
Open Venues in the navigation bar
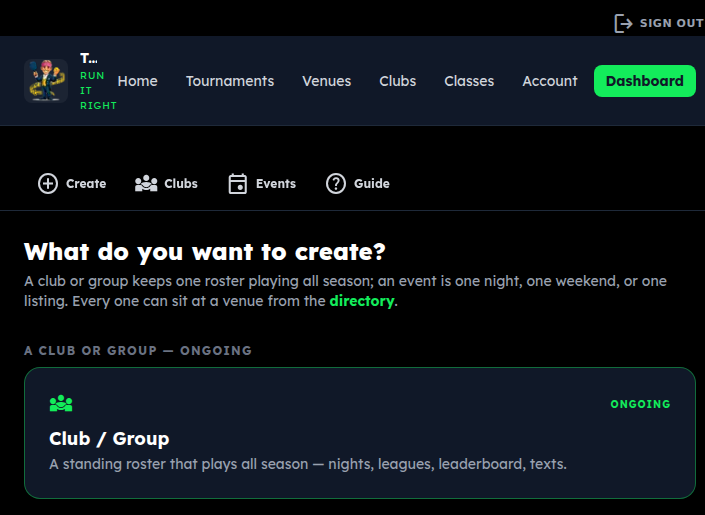pos(326,81)
